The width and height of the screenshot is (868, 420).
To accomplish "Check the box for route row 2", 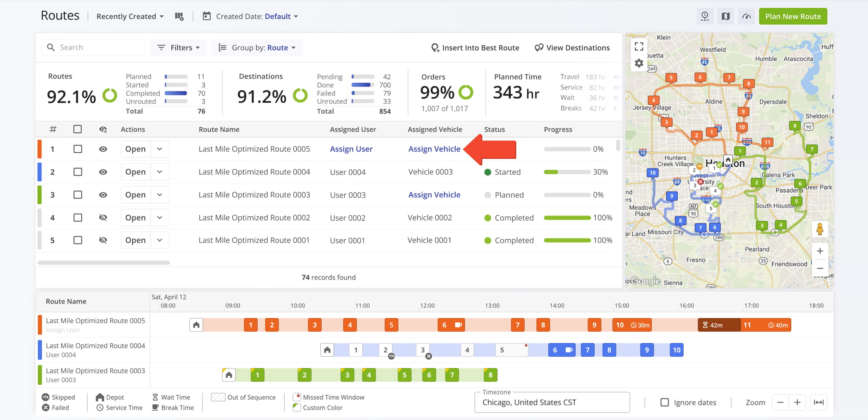I will pos(78,172).
